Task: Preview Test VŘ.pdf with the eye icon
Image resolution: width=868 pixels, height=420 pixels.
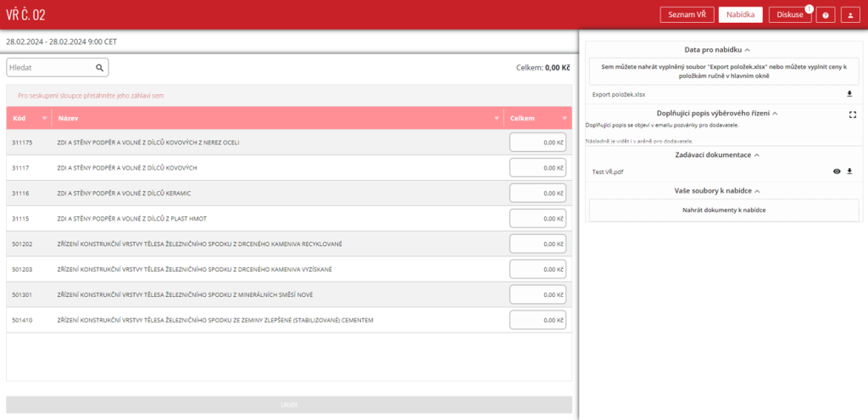Action: 837,171
